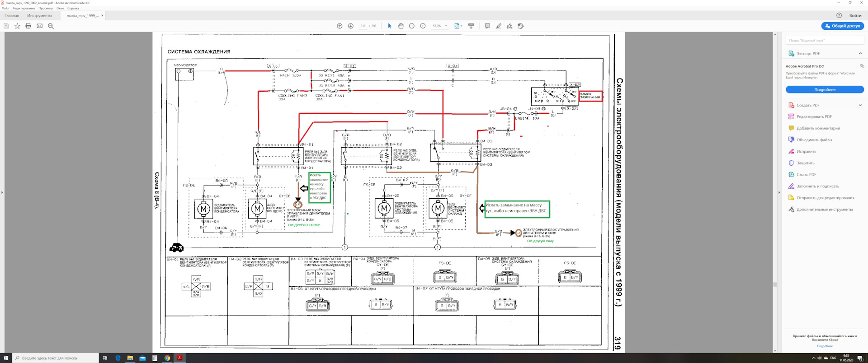Click the Поиск "Водяной знак" search field
This screenshot has width=868, height=363.
click(825, 40)
